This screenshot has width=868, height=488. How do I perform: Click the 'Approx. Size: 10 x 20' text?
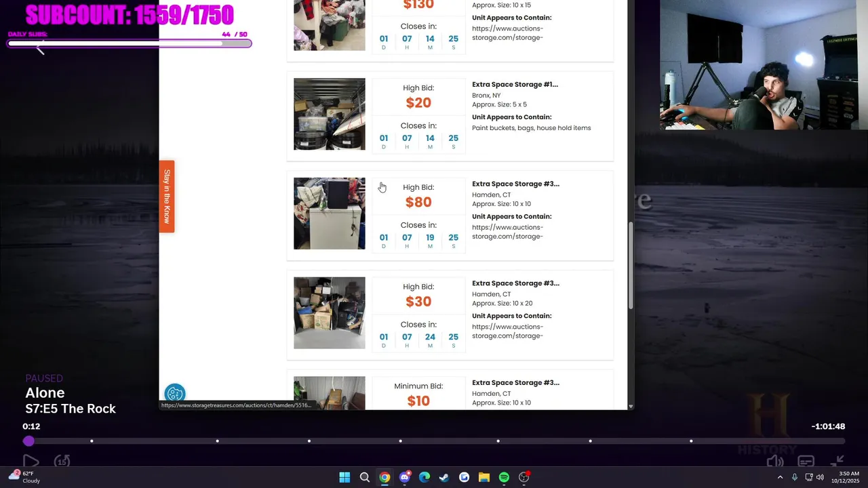(502, 304)
